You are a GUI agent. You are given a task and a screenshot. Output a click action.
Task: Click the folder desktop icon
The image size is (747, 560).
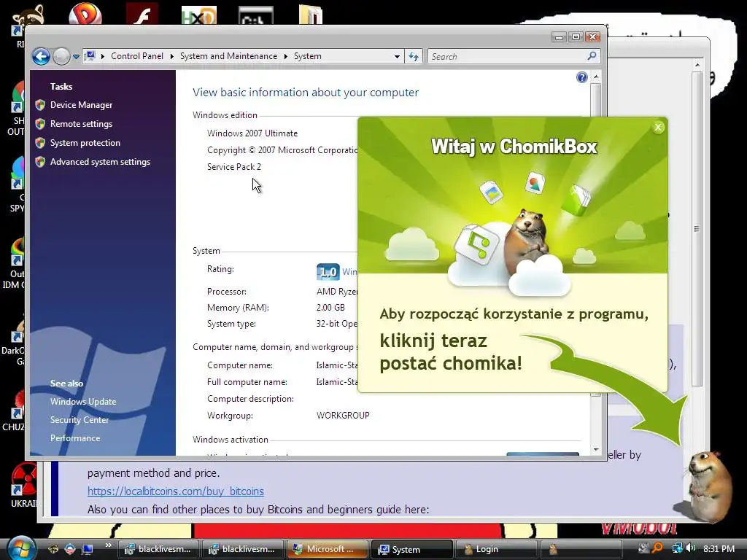[311, 15]
